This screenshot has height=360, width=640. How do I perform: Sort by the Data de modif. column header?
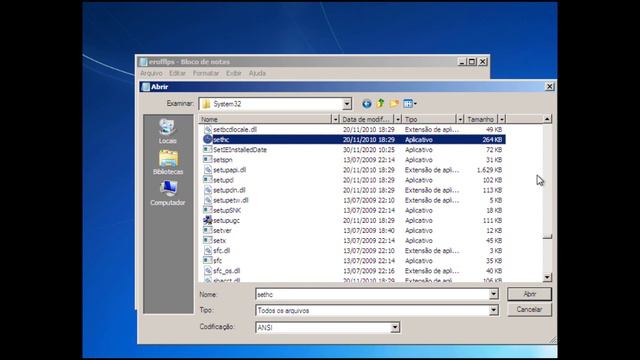[x=367, y=119]
